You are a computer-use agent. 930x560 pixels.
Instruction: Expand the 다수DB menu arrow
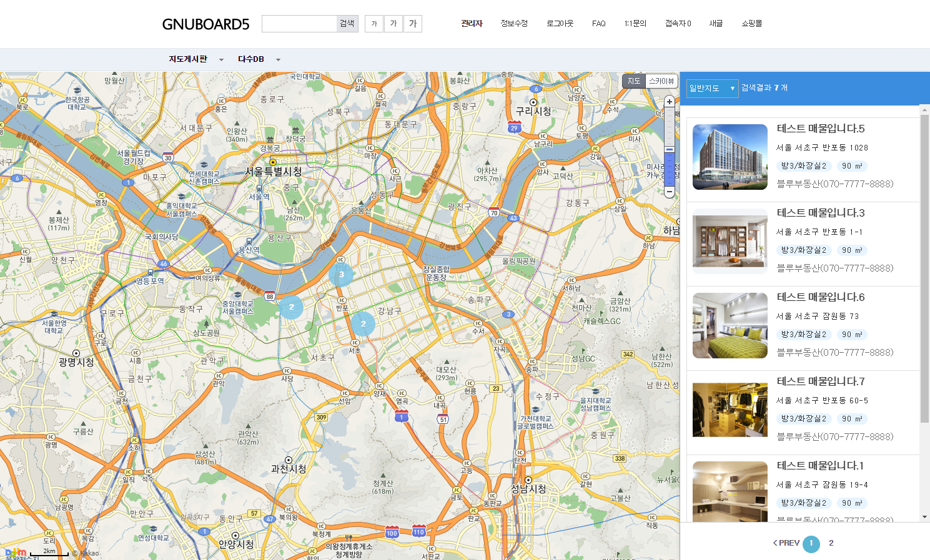click(278, 60)
